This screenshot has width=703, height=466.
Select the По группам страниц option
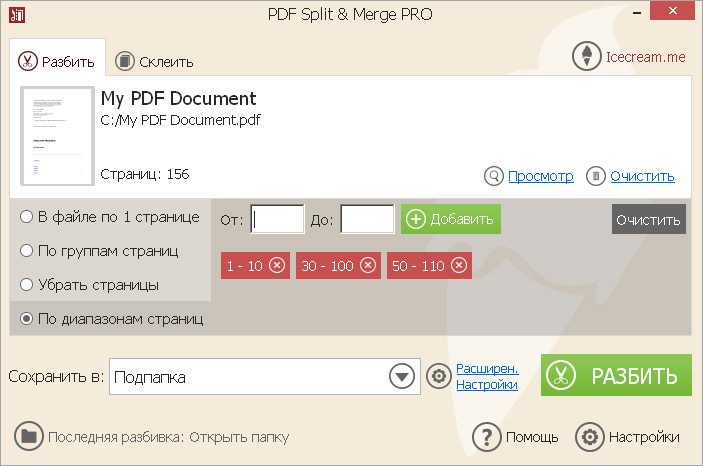pos(99,251)
